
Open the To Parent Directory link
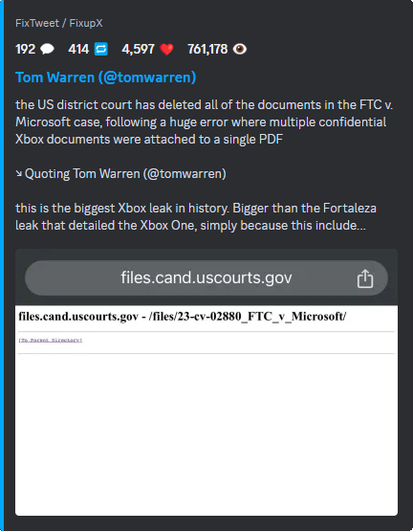click(51, 340)
